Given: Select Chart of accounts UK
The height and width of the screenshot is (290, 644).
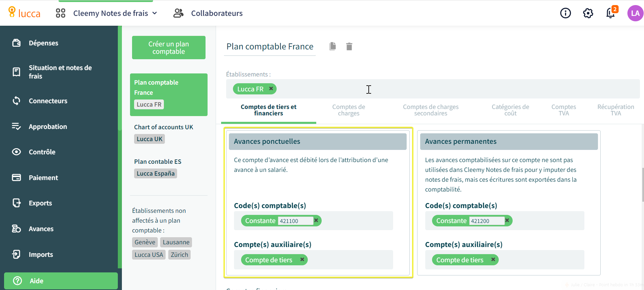Looking at the screenshot, I should [164, 127].
